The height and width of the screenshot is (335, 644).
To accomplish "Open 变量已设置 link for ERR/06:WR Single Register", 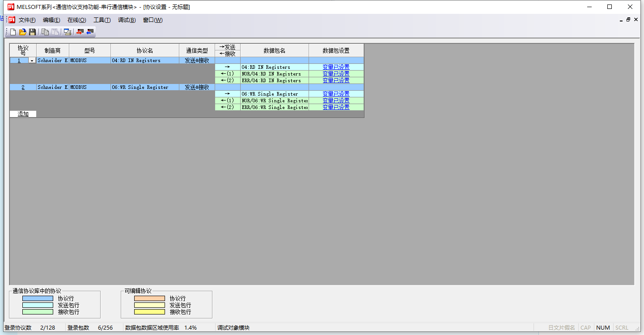I will pos(336,107).
